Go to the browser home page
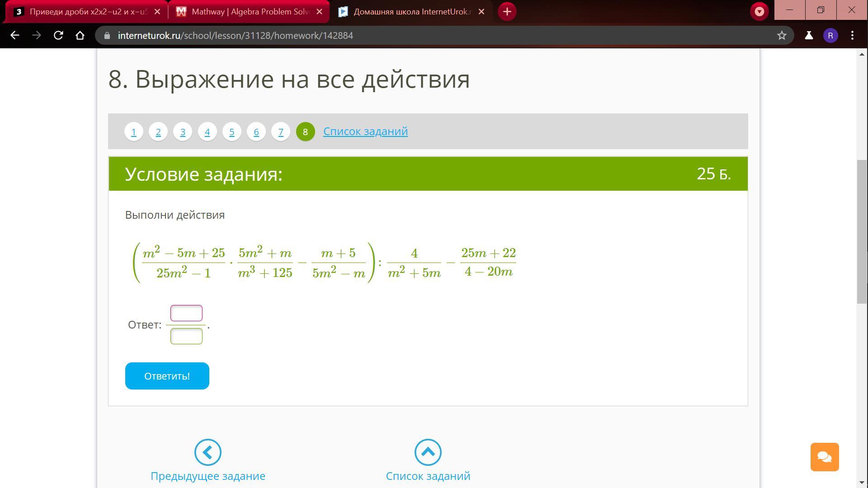 [x=80, y=35]
